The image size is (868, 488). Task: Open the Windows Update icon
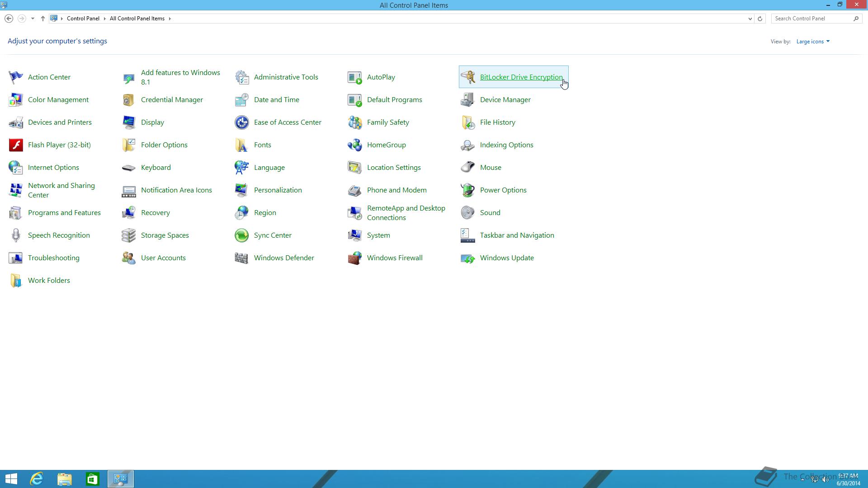pos(468,258)
